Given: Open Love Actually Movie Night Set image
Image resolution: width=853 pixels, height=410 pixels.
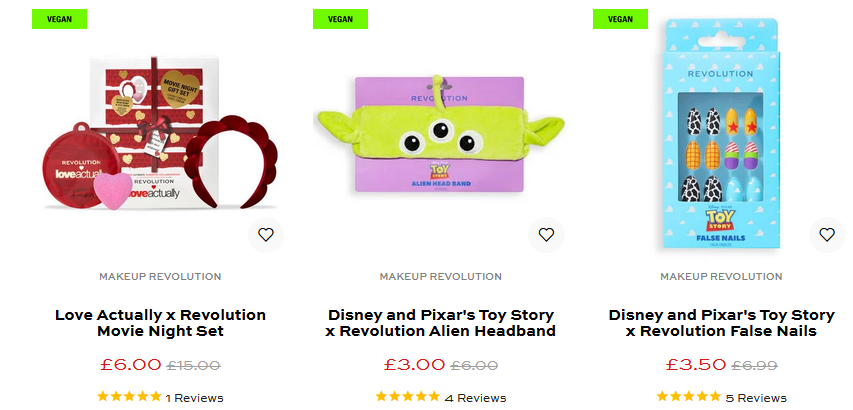Looking at the screenshot, I should point(160,132).
